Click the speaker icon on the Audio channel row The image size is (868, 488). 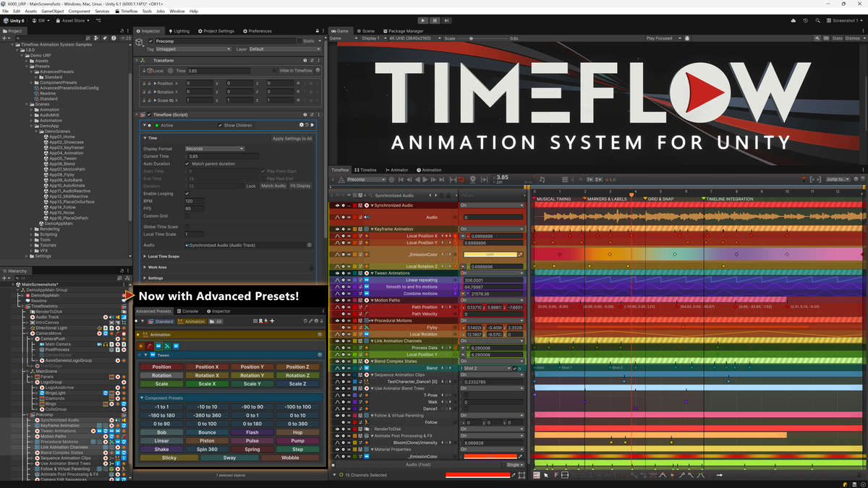tap(367, 217)
